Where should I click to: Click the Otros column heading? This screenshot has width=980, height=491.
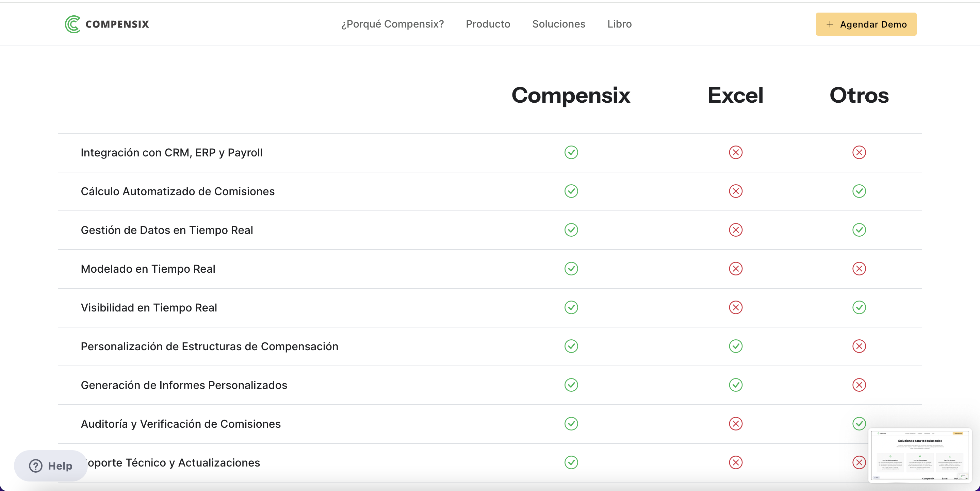[x=859, y=96]
